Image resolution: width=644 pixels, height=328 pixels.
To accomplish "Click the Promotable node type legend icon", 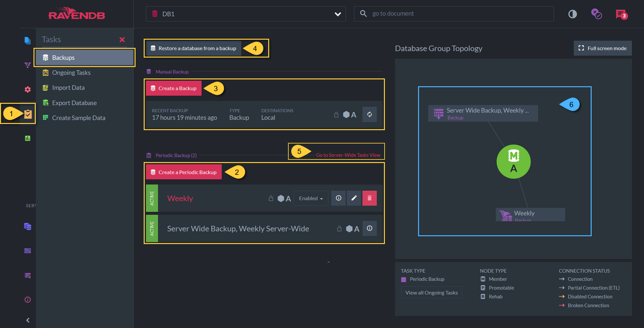I will [x=483, y=288].
